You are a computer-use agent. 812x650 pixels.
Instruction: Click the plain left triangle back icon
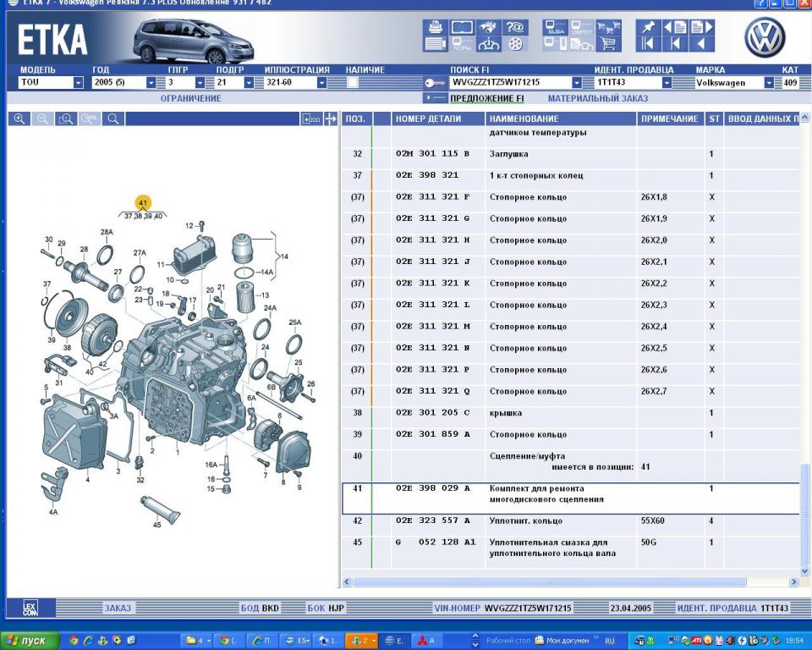click(x=702, y=43)
